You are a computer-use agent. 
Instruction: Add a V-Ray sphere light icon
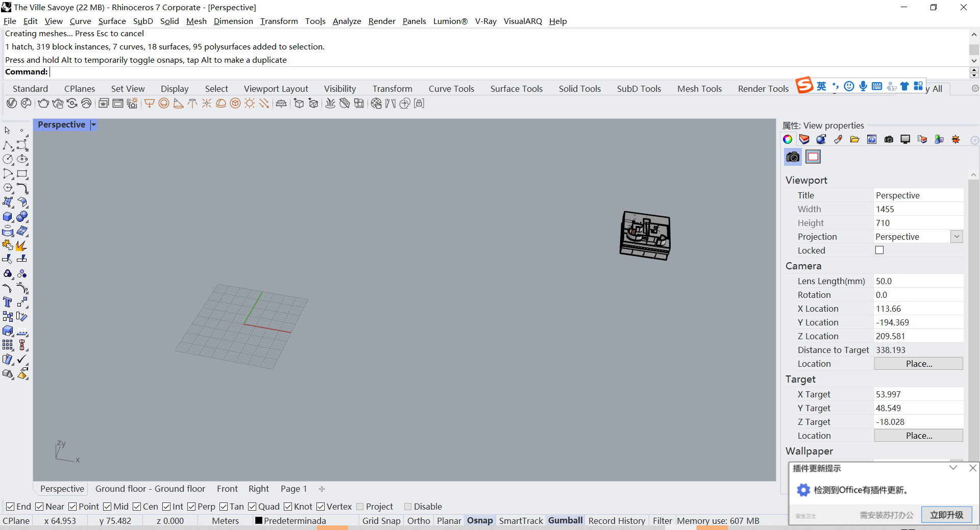(x=164, y=104)
